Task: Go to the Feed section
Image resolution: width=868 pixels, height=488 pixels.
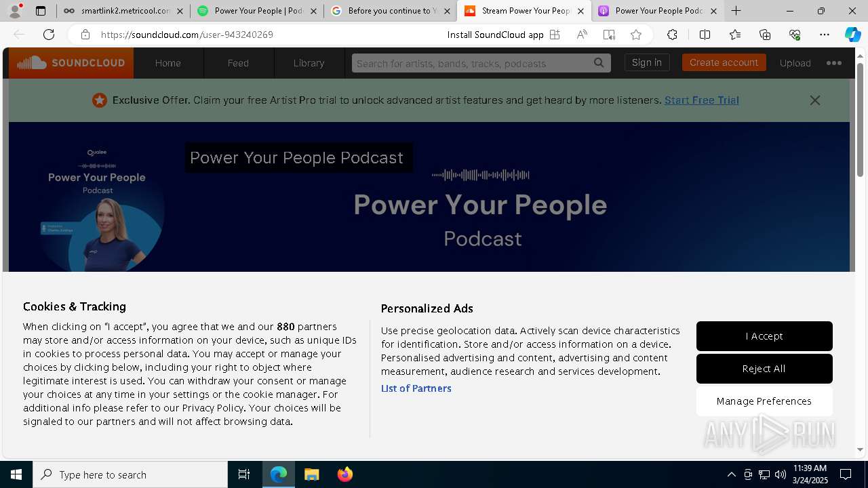Action: 238,63
